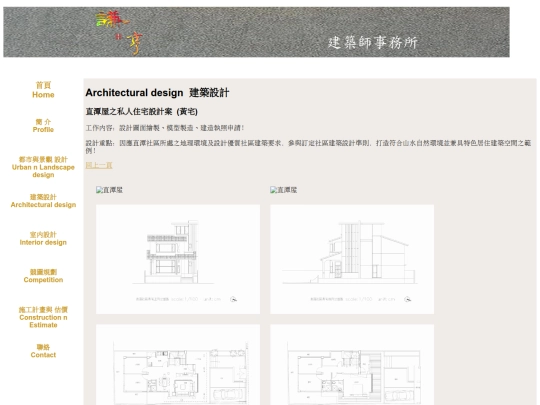Go to the Profile page

(43, 126)
